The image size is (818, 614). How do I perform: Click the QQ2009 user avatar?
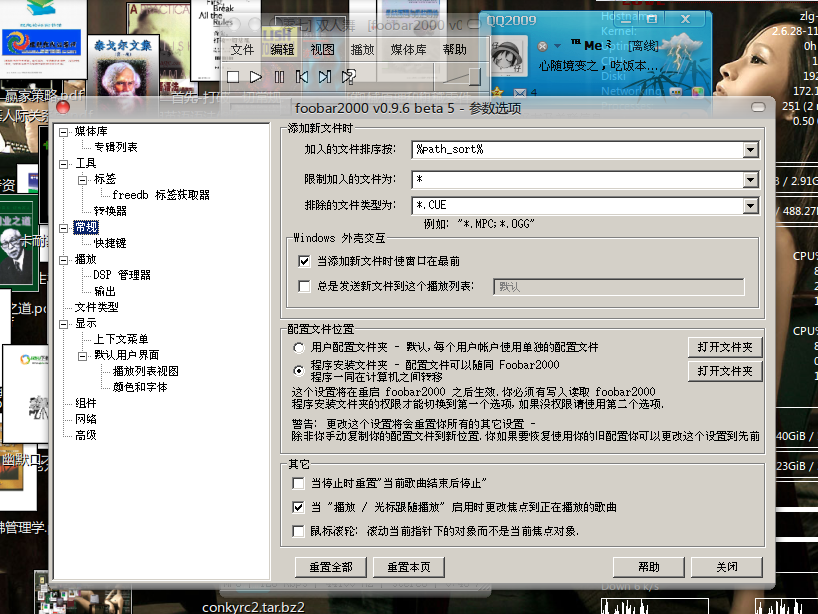(x=508, y=55)
